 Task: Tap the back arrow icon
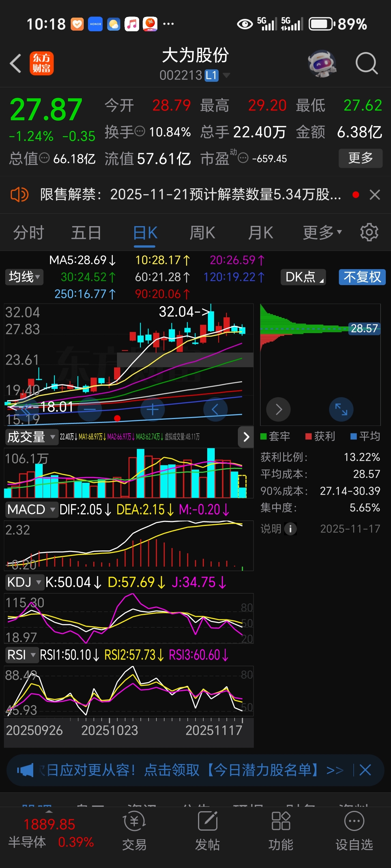[16, 63]
